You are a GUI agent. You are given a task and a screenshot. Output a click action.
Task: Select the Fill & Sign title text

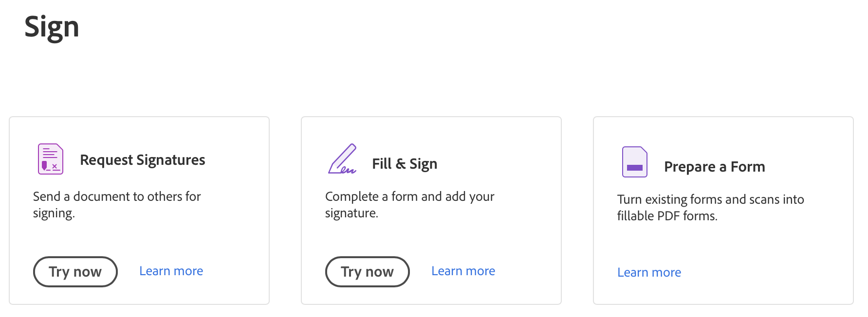pyautogui.click(x=405, y=164)
